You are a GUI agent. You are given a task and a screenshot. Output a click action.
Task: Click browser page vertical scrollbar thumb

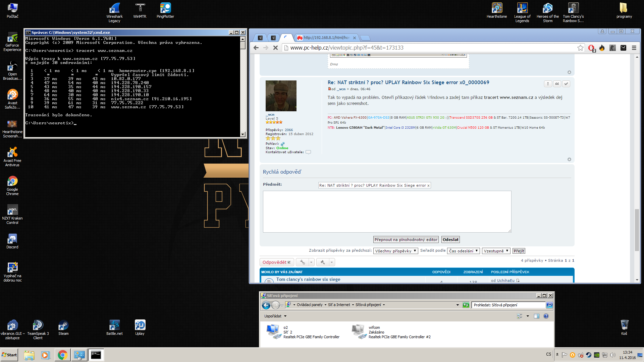[x=637, y=230]
